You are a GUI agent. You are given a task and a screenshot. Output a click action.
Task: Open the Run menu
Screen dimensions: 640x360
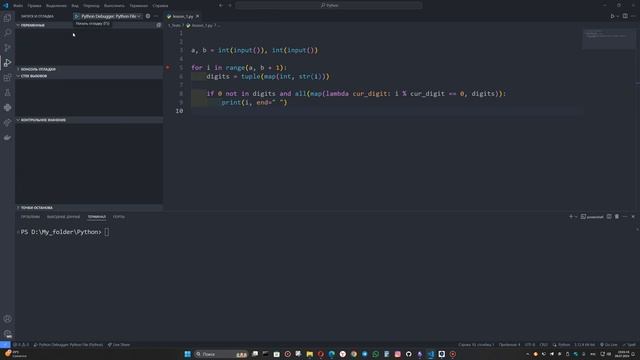coord(114,6)
